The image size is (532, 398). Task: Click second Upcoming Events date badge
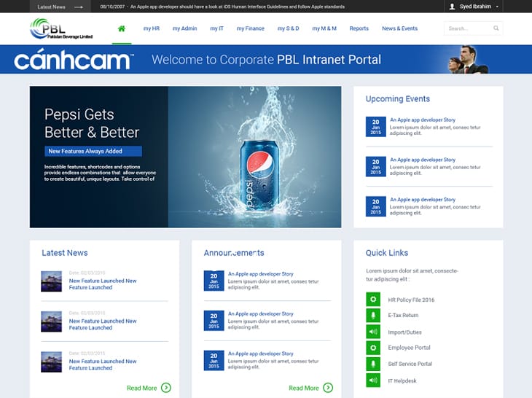375,166
